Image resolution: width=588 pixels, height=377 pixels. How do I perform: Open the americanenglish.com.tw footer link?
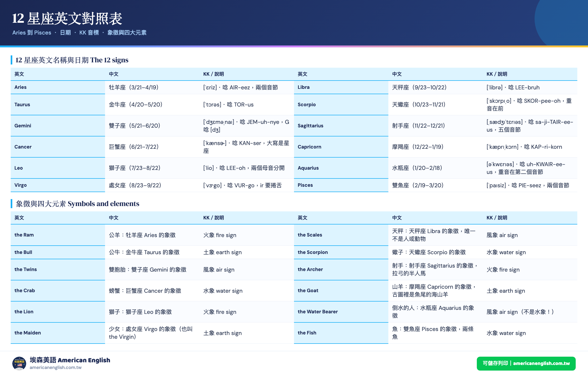click(56, 367)
